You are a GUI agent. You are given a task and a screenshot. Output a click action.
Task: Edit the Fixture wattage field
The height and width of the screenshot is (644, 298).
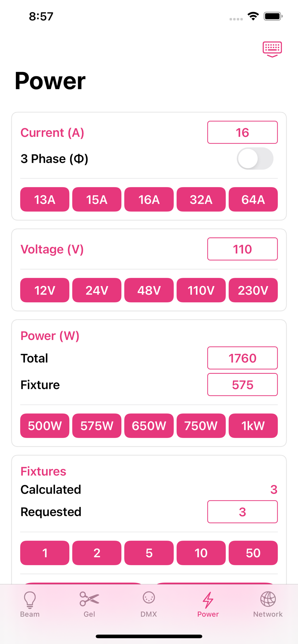tap(243, 385)
